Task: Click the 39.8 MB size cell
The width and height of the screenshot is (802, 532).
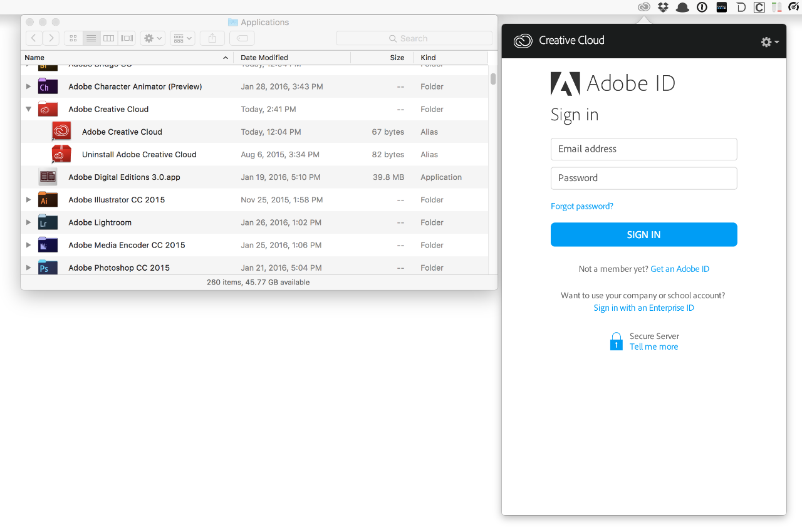Action: [388, 177]
